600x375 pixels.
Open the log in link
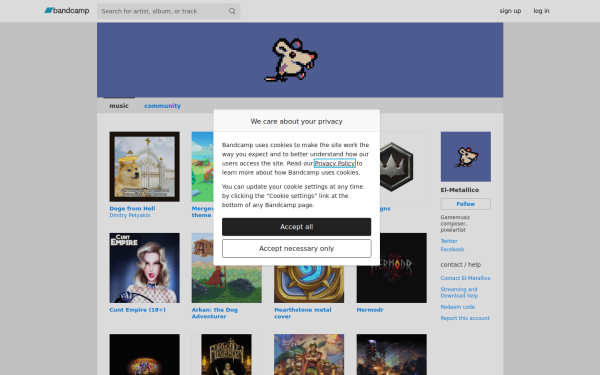541,11
